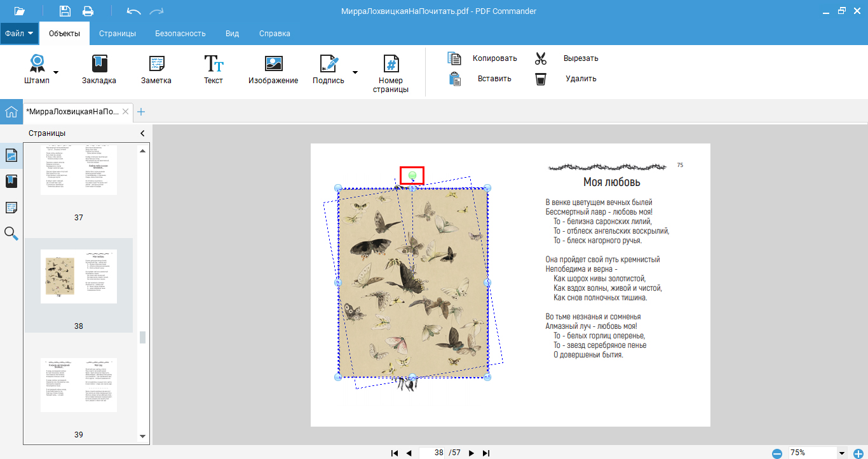Show bookmarks sidebar panel
Viewport: 868px width, 459px height.
coord(11,181)
